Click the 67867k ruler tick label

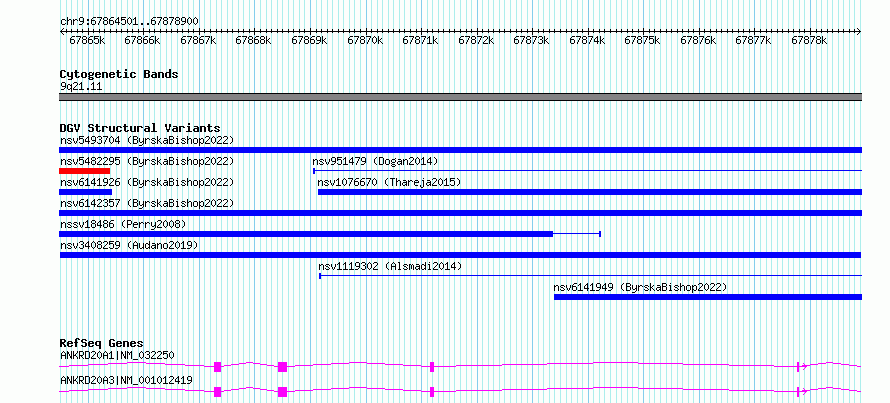(x=198, y=40)
